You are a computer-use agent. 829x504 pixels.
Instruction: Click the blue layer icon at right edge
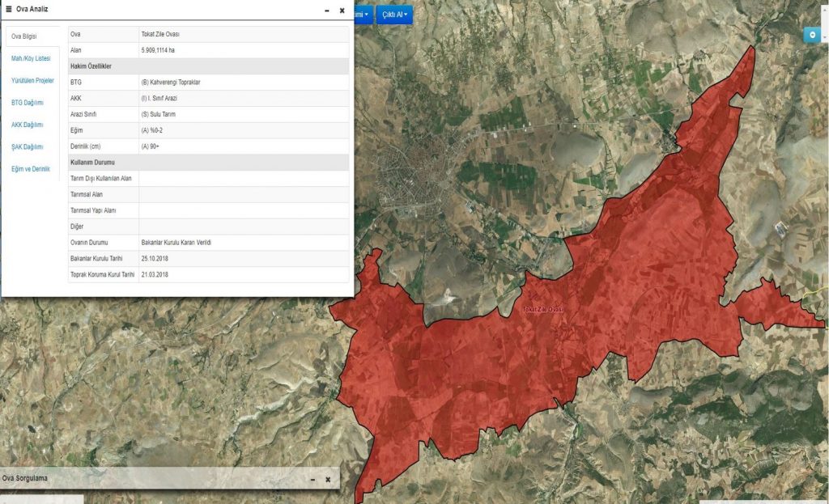point(812,35)
